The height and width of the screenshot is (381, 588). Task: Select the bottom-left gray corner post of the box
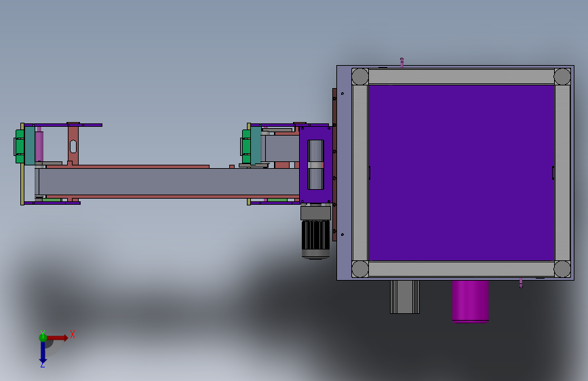(360, 269)
